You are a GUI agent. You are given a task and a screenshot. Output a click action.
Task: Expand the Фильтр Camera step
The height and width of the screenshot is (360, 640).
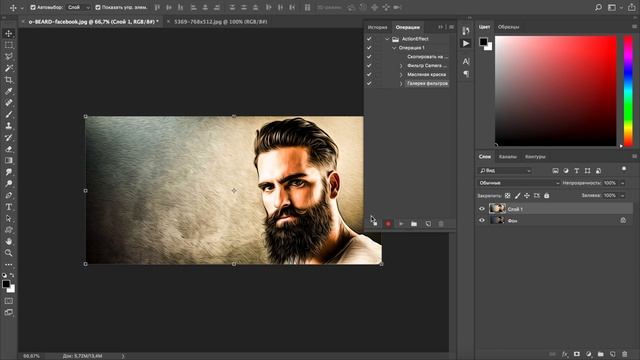click(x=401, y=66)
